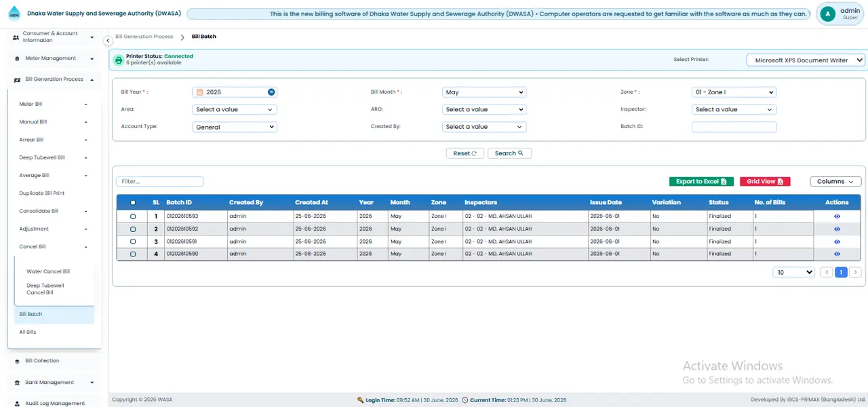
Task: View details of batch 01202610591
Action: pyautogui.click(x=837, y=241)
